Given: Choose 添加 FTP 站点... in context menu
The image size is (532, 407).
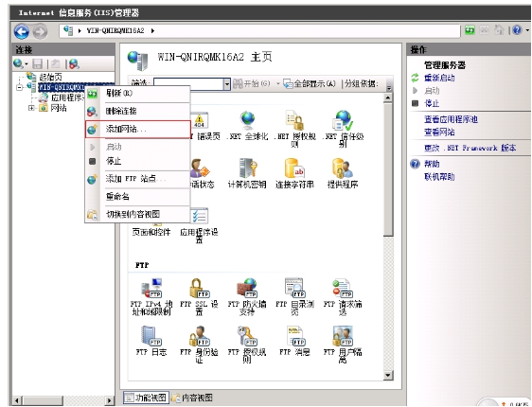Looking at the screenshot, I should pyautogui.click(x=137, y=179).
